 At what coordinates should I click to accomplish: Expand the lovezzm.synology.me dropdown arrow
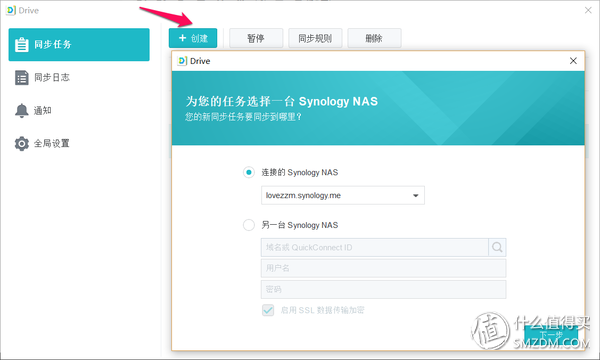pyautogui.click(x=415, y=195)
